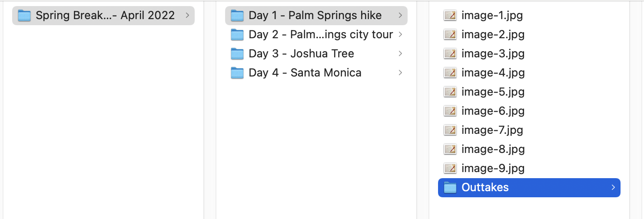Click the Day 4 Santa Monica folder icon
Viewport: 644px width, 219px height.
(x=237, y=73)
